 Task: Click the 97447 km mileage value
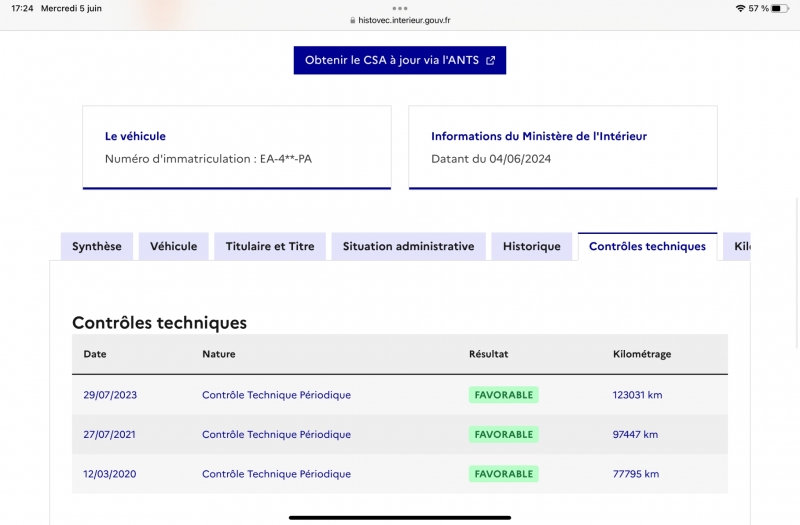pos(635,434)
